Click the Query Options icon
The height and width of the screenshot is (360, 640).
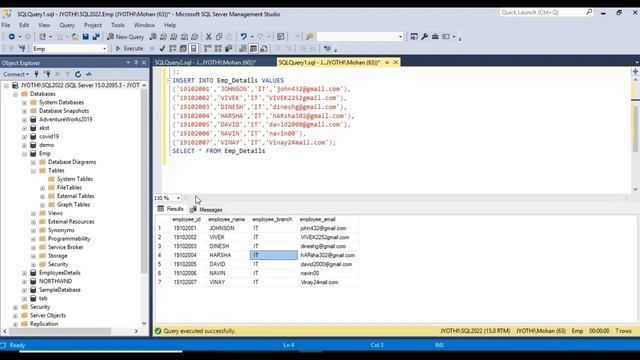pyautogui.click(x=183, y=49)
